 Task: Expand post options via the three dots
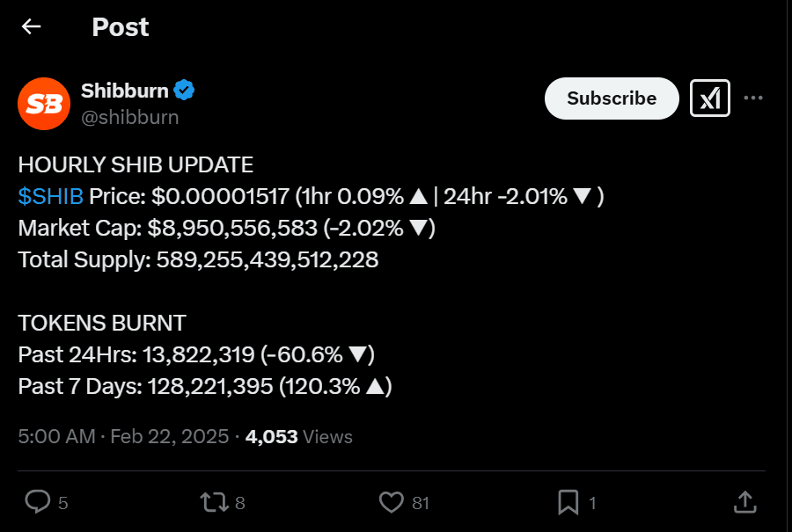pyautogui.click(x=753, y=98)
